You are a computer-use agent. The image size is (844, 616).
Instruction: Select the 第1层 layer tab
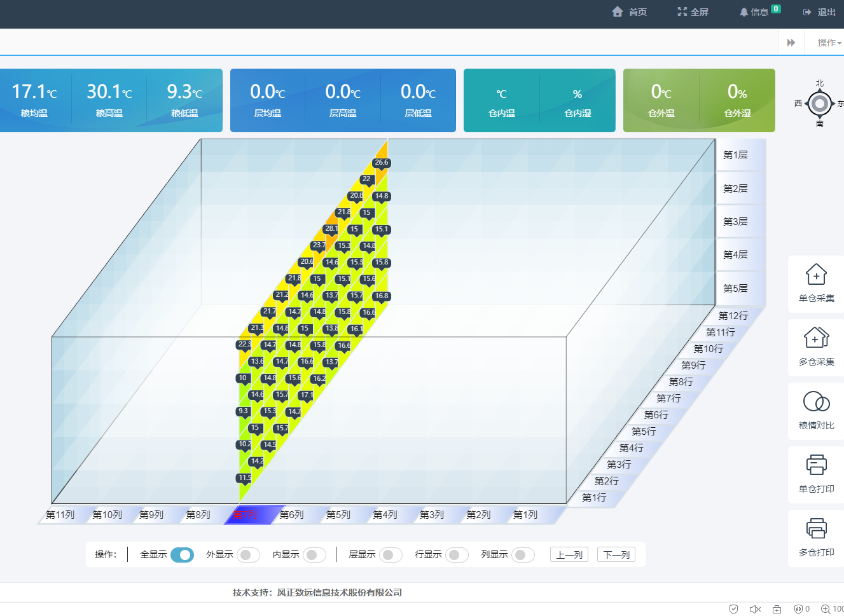pos(736,155)
